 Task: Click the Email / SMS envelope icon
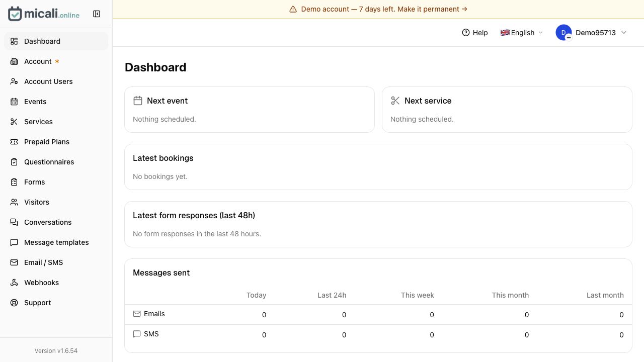14,262
